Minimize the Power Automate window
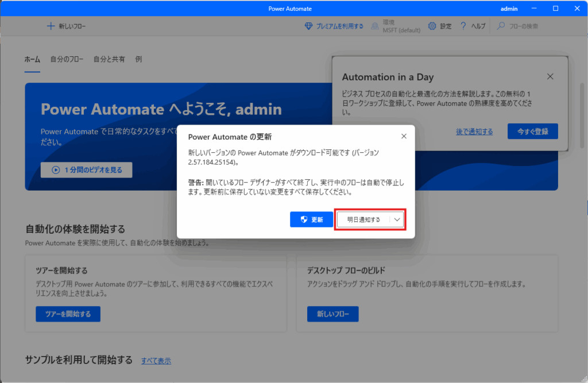Viewport: 588px width, 383px height. pyautogui.click(x=534, y=8)
